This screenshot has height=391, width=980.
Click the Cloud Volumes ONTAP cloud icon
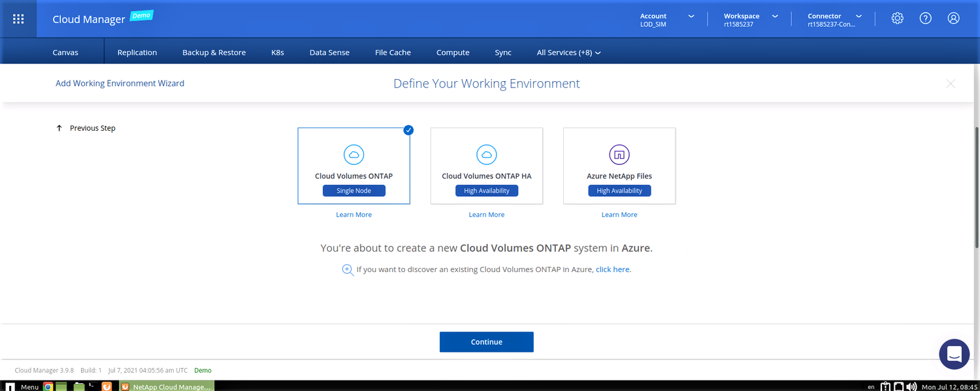click(x=354, y=154)
